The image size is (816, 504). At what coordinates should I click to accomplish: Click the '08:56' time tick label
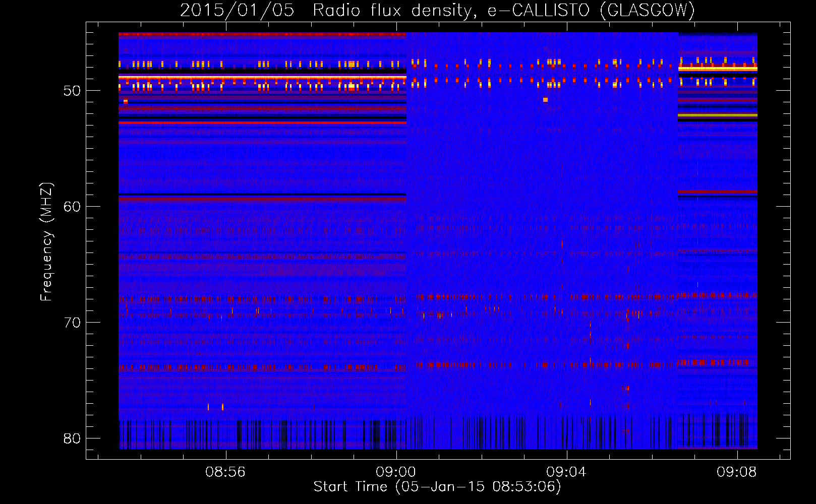tap(225, 472)
